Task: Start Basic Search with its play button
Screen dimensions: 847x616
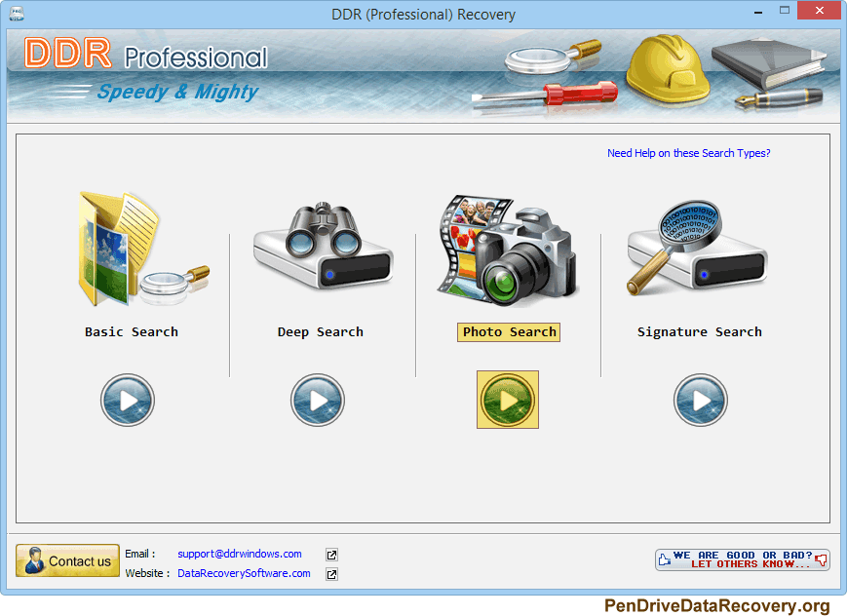Action: pos(128,401)
